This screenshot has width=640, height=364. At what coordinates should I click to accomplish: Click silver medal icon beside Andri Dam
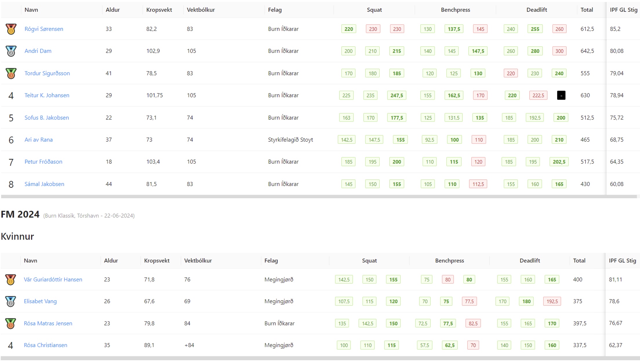11,51
